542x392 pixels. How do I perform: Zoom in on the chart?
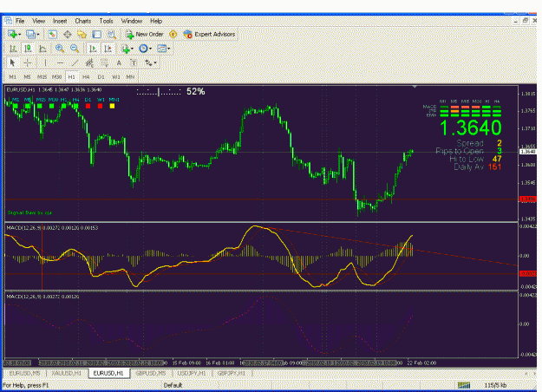pos(60,49)
